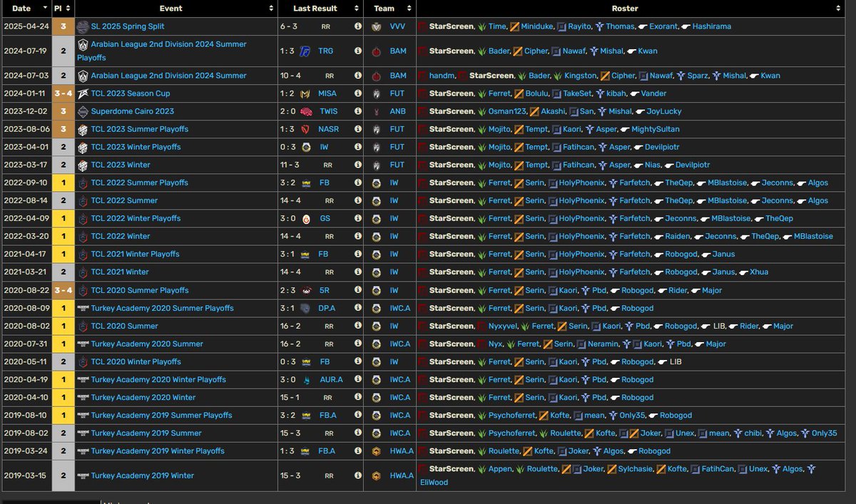Open player Raiden's page
The width and height of the screenshot is (856, 504).
677,237
